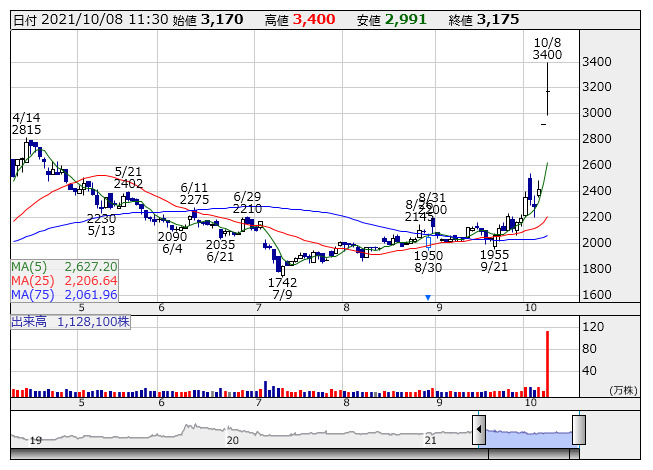Click the 1950 8/30 low label
653x470 pixels.
click(x=428, y=261)
